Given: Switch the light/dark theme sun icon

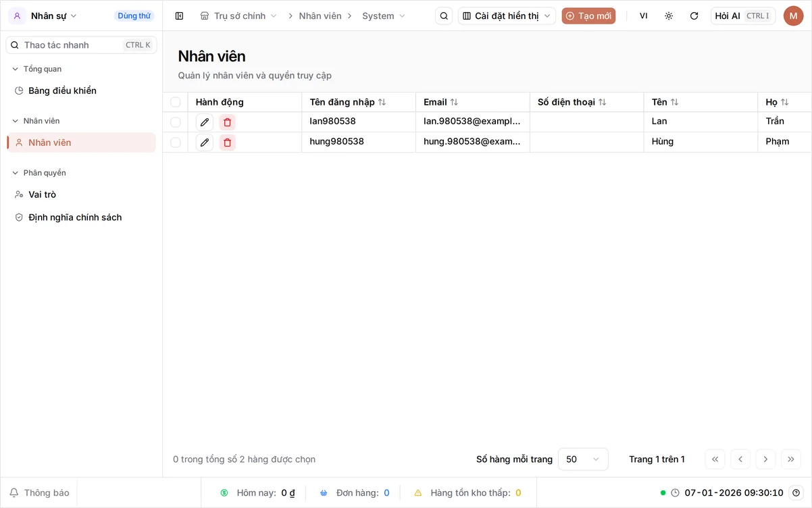Looking at the screenshot, I should 669,16.
